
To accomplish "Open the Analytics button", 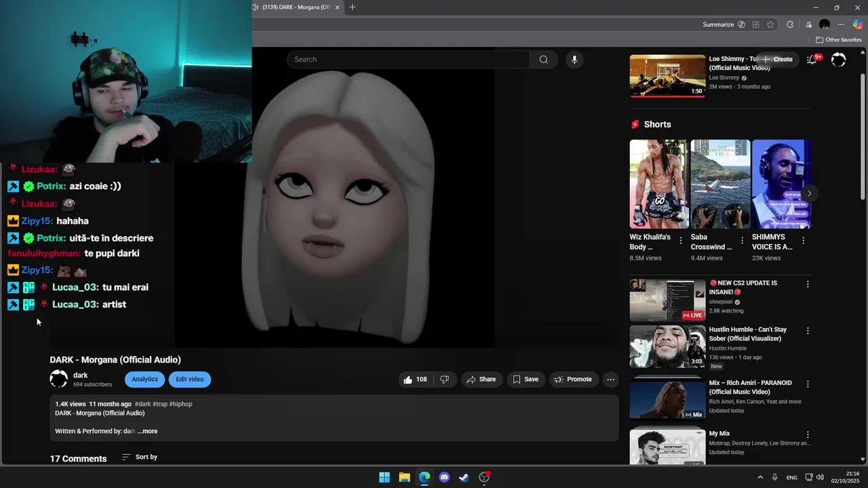I will point(144,380).
